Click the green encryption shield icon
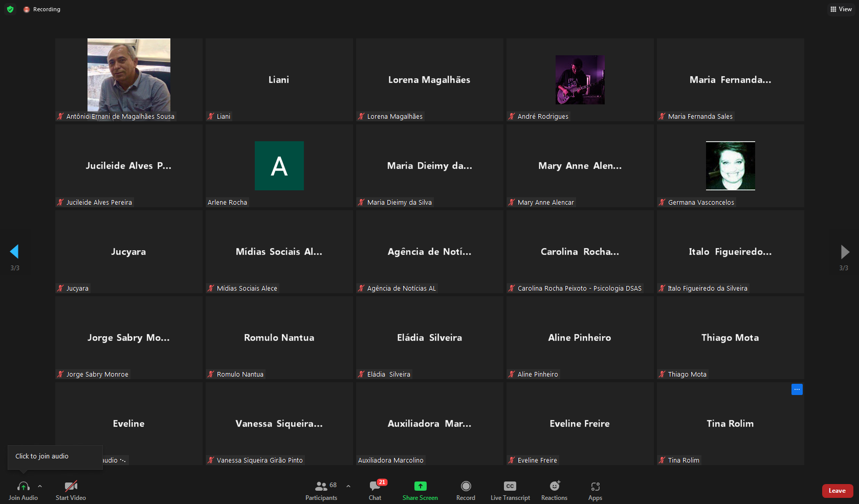 pyautogui.click(x=10, y=9)
